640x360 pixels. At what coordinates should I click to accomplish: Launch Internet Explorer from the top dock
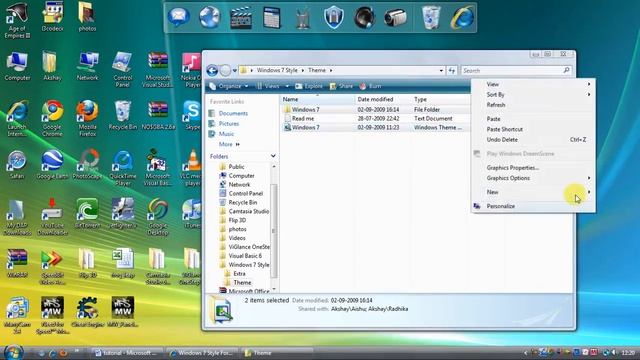462,17
